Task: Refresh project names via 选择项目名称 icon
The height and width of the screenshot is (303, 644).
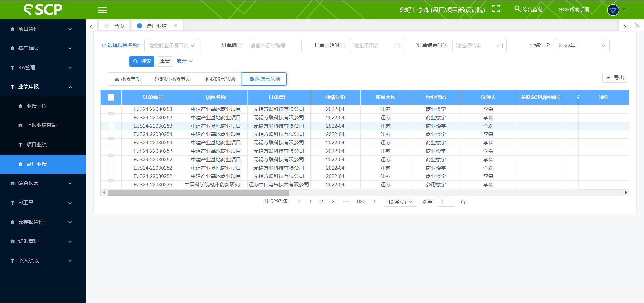Action: 104,45
